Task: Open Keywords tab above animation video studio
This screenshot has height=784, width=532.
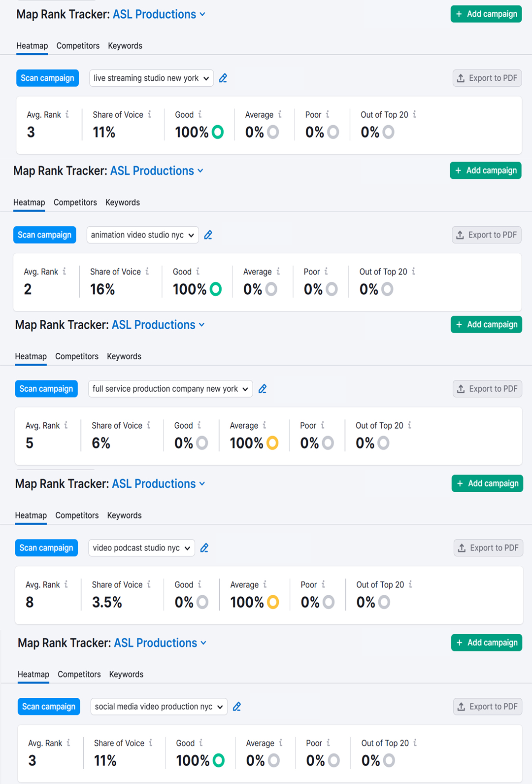Action: 123,203
